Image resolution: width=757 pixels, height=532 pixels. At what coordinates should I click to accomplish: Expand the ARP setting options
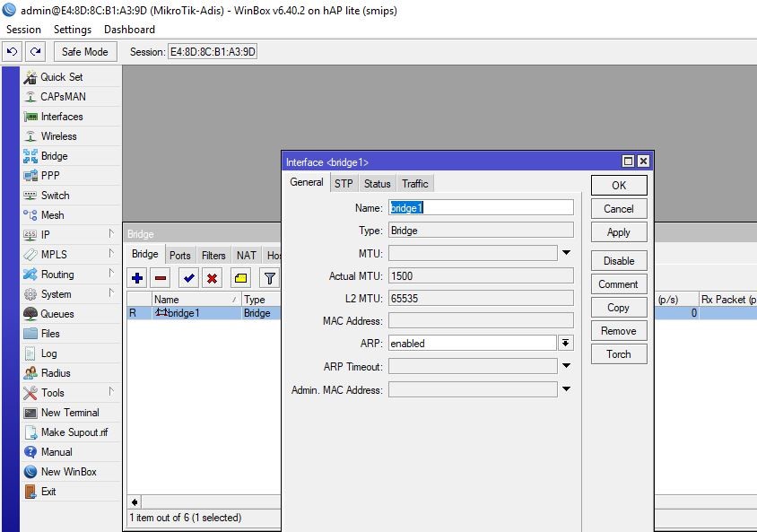pyautogui.click(x=566, y=343)
